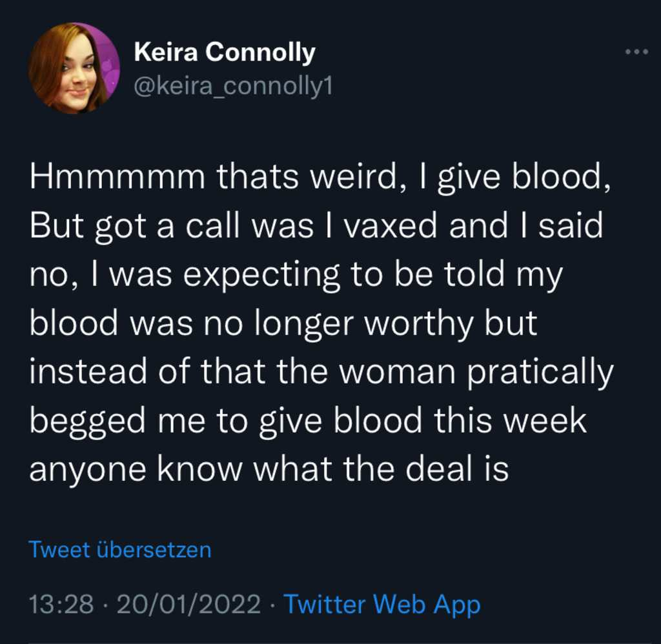Click the word 'Hmmmmm' in the tweet
The image size is (661, 644).
(x=117, y=177)
